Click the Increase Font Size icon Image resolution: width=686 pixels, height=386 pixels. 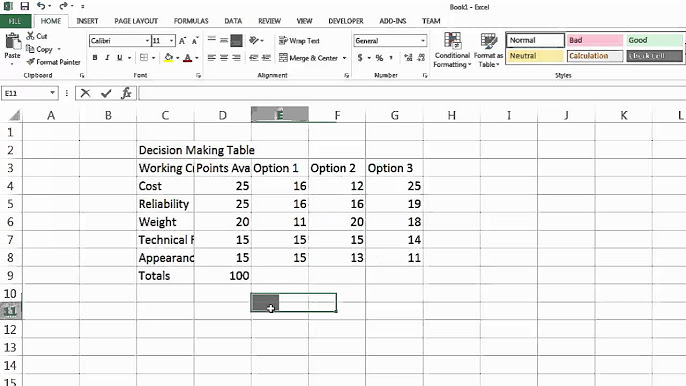click(x=182, y=41)
